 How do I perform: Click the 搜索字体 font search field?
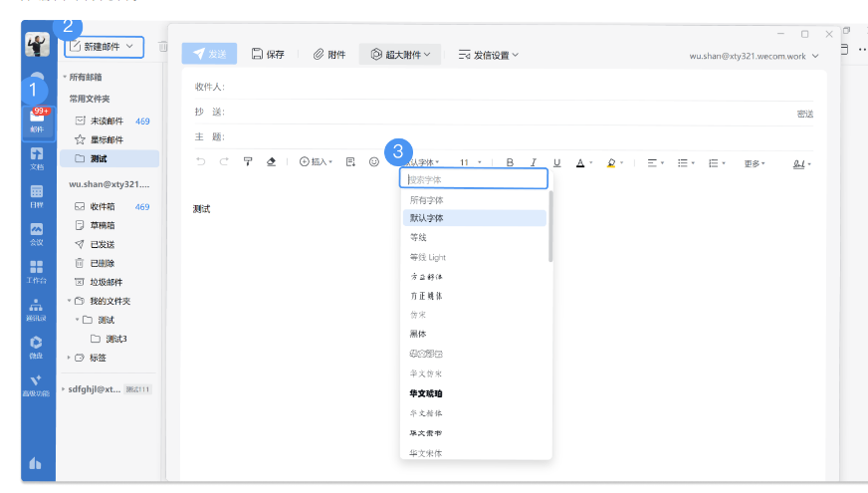tap(474, 179)
